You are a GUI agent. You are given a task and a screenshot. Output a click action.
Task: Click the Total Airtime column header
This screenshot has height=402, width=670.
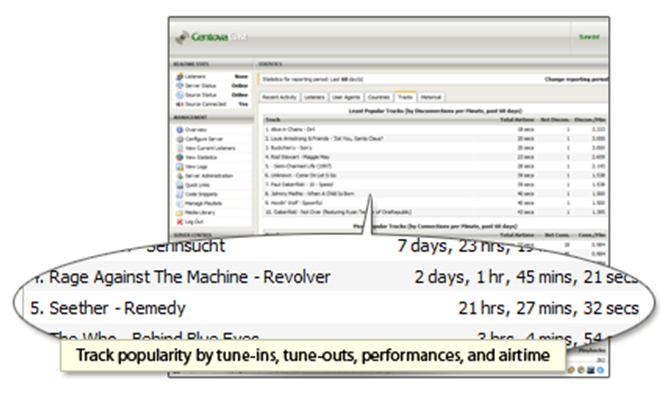tap(517, 120)
